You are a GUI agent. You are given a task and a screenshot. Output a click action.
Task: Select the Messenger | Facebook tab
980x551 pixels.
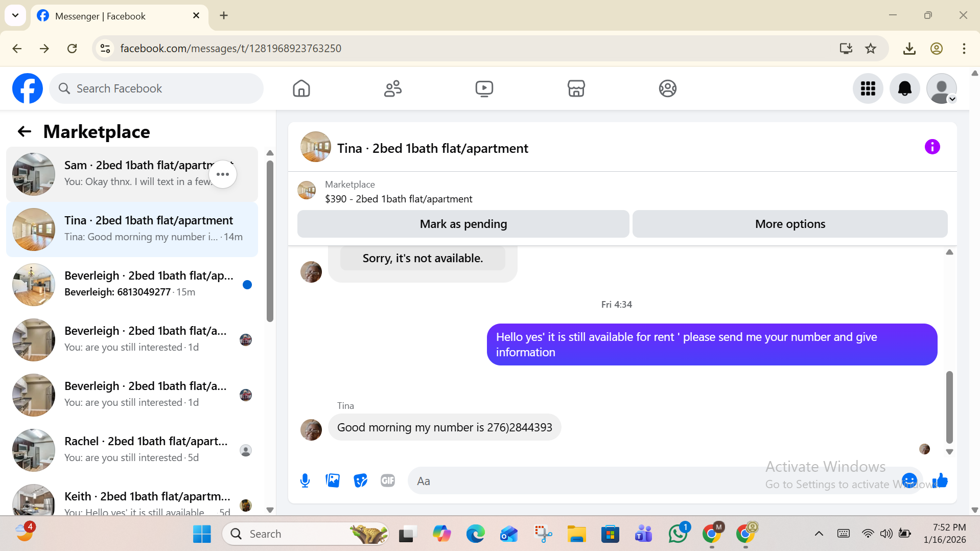tap(119, 16)
